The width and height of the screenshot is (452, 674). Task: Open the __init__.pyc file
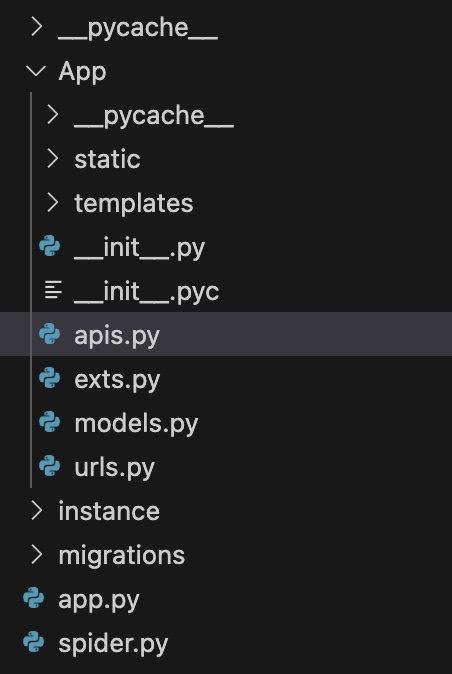coord(147,292)
